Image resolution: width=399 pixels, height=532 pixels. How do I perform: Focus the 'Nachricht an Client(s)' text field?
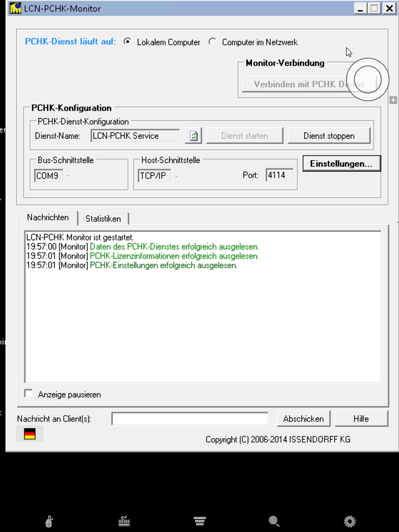[x=190, y=418]
